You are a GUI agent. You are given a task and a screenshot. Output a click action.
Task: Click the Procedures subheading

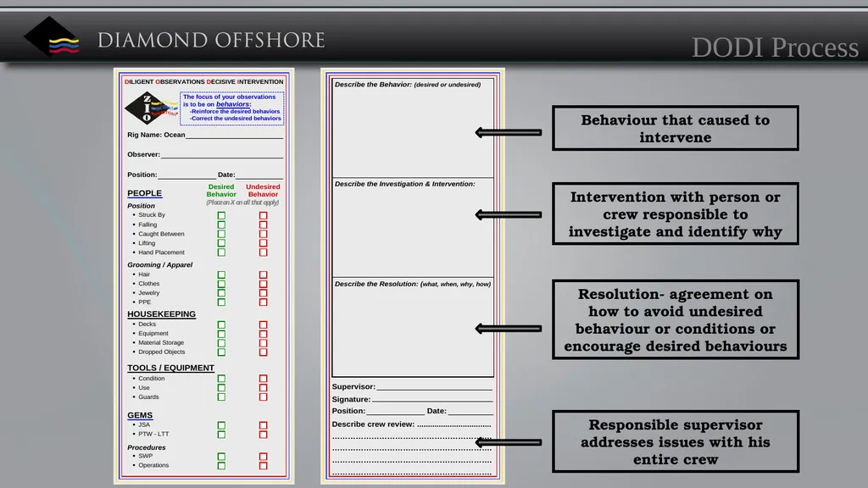[x=146, y=447]
